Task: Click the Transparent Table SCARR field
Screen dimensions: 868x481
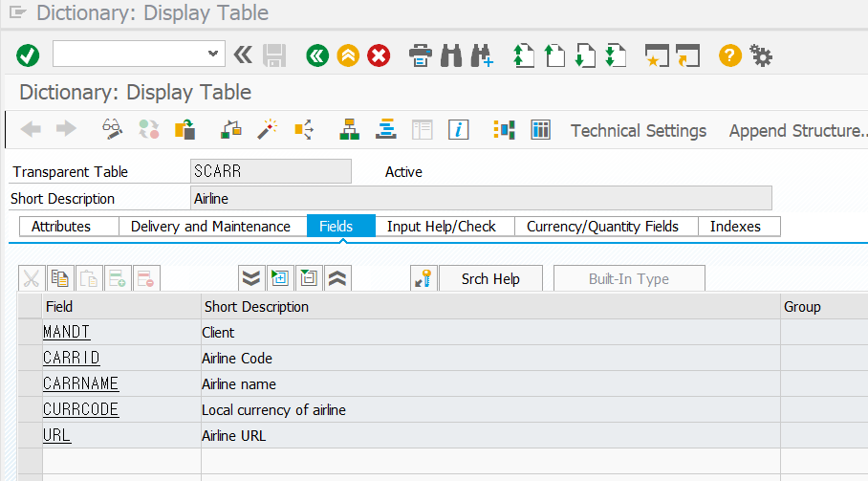Action: click(271, 171)
